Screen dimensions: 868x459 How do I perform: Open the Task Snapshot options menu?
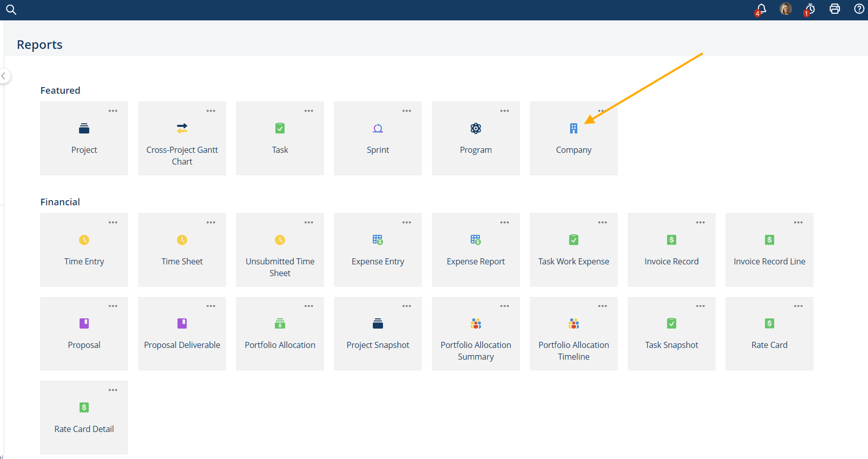tap(701, 306)
